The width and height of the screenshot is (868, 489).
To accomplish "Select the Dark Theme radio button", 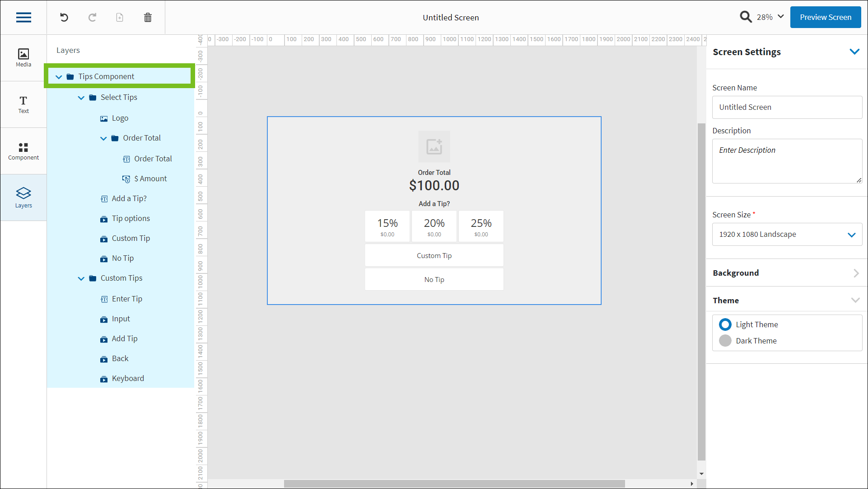I will [725, 341].
